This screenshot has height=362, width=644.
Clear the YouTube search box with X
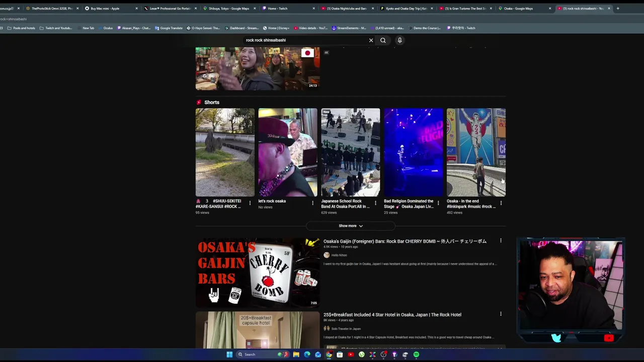coord(371,40)
